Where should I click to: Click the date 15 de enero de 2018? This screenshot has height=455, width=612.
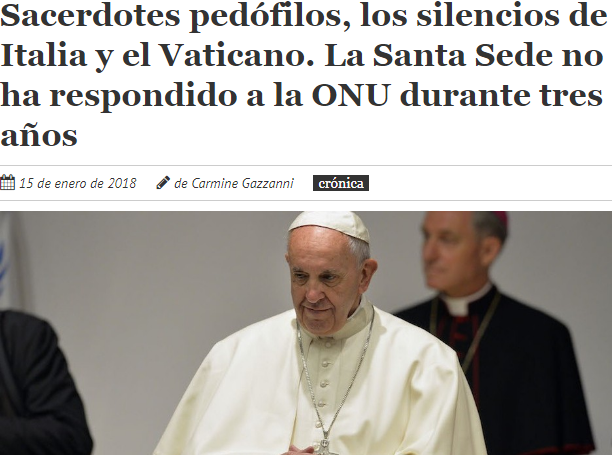(x=78, y=183)
